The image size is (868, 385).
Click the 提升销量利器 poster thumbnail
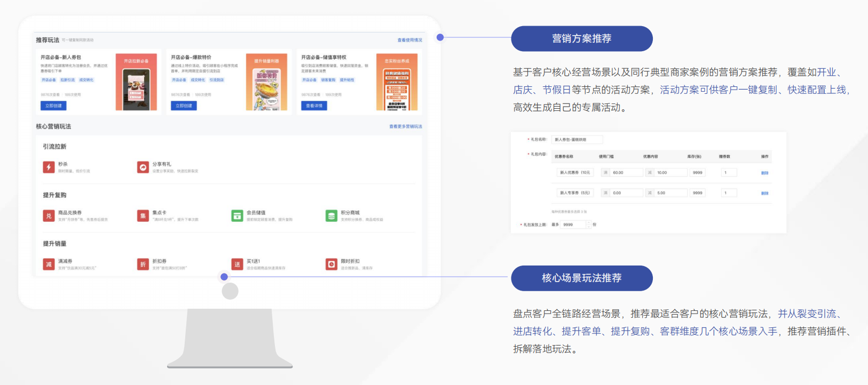tap(266, 82)
